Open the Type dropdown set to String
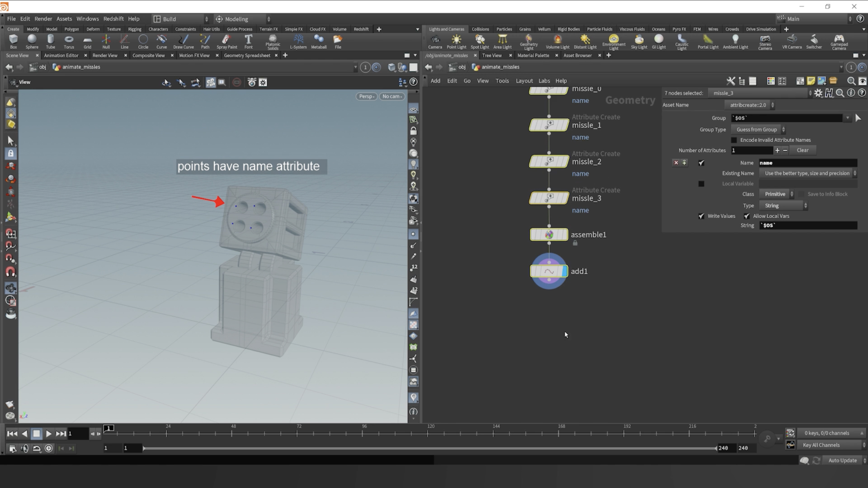 point(783,206)
